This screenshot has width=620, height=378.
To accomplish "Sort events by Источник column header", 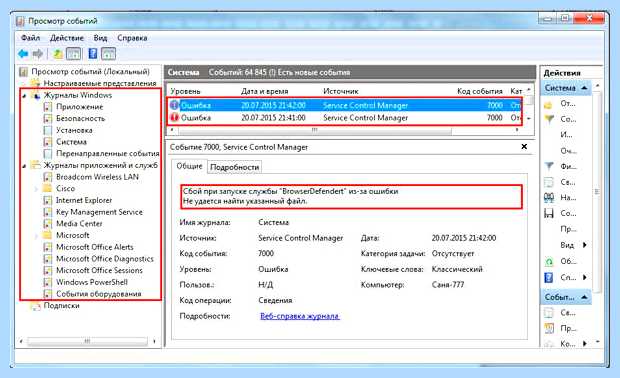I will pos(341,91).
